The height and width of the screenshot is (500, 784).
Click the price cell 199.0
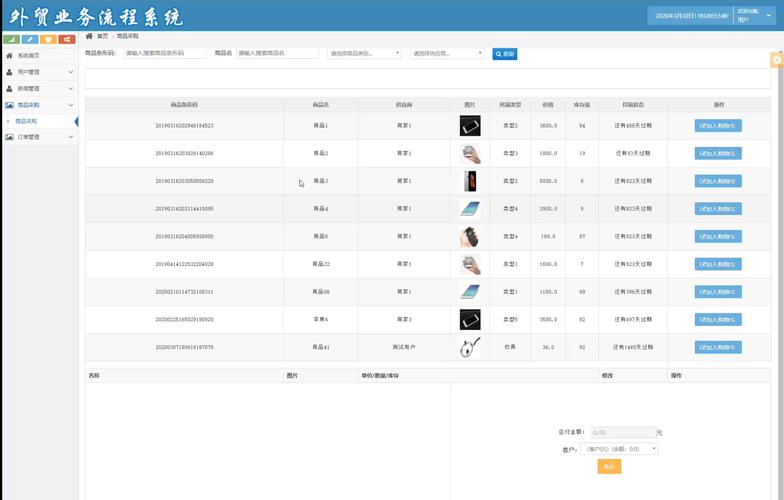[548, 236]
